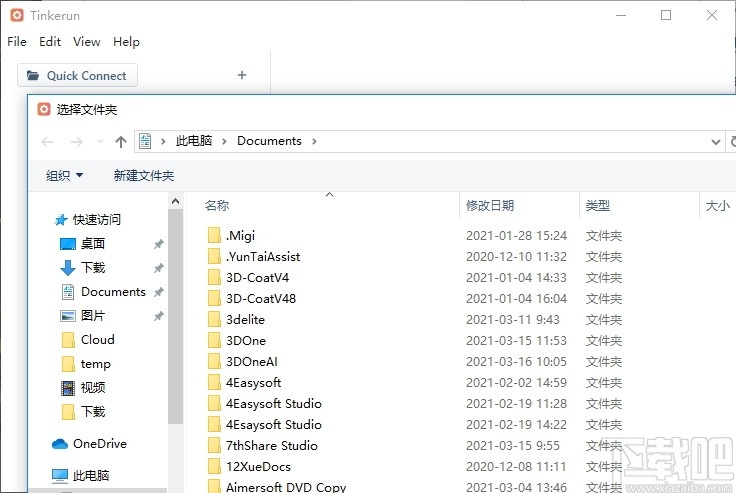Click the Quick Connect button
Viewport: 736px width, 493px height.
77,75
